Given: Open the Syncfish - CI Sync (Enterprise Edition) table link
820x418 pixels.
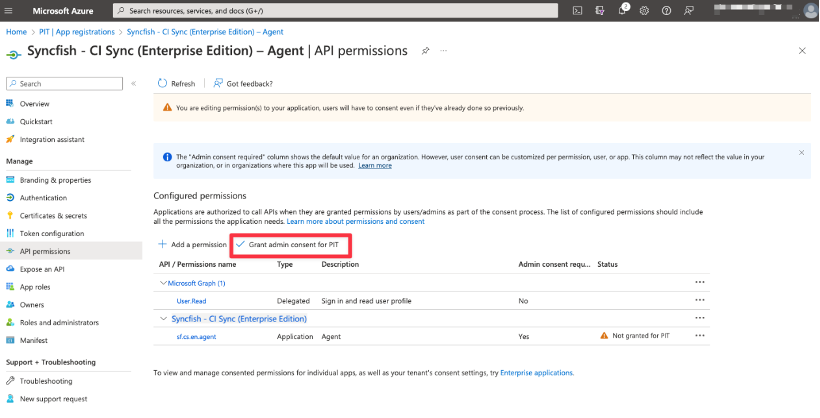Looking at the screenshot, I should 239,319.
